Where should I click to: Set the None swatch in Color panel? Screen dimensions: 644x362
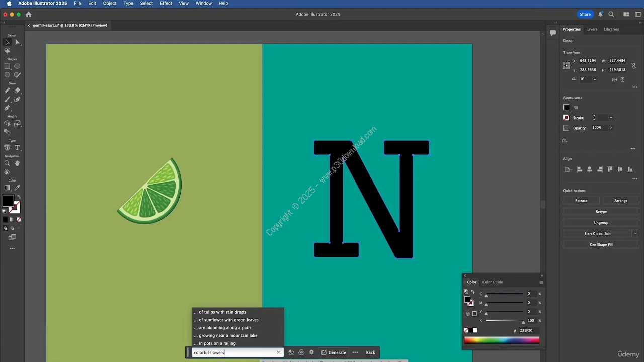[466, 330]
